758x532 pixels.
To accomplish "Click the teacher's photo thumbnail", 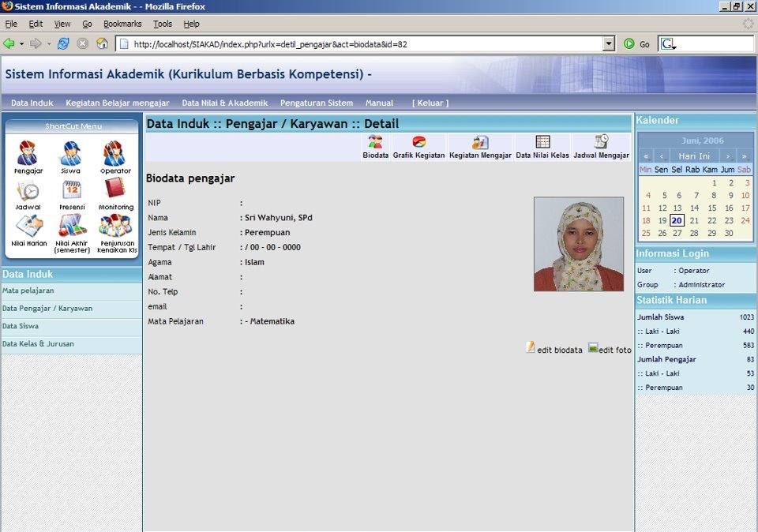I will click(579, 243).
